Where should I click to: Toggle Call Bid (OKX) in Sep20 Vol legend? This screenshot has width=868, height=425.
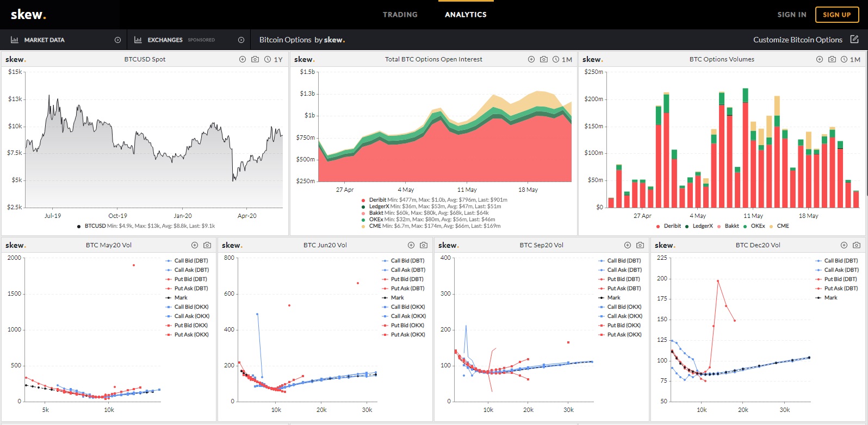coord(620,307)
